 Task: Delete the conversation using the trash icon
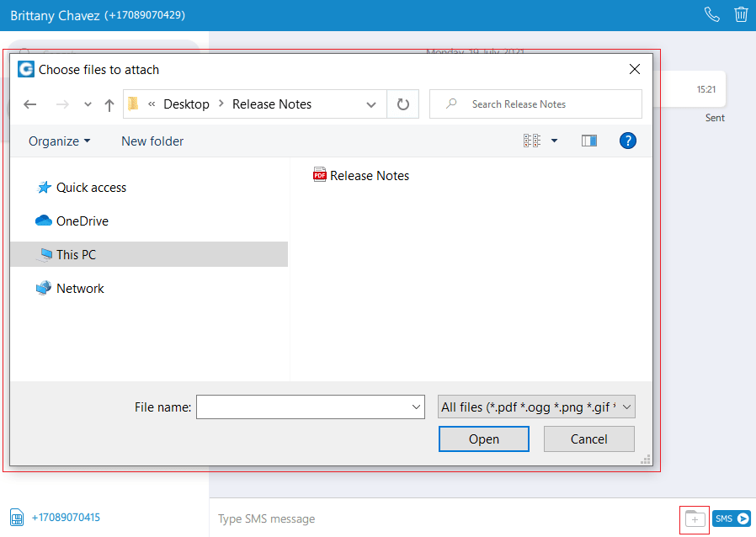[741, 14]
